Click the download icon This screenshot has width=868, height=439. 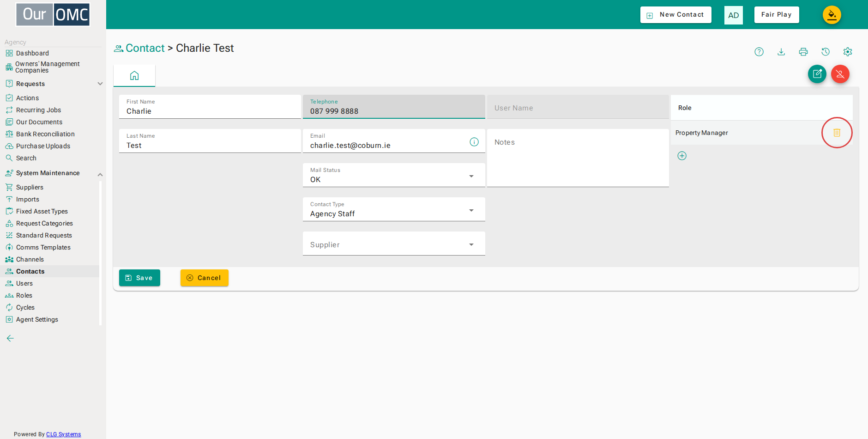(781, 52)
